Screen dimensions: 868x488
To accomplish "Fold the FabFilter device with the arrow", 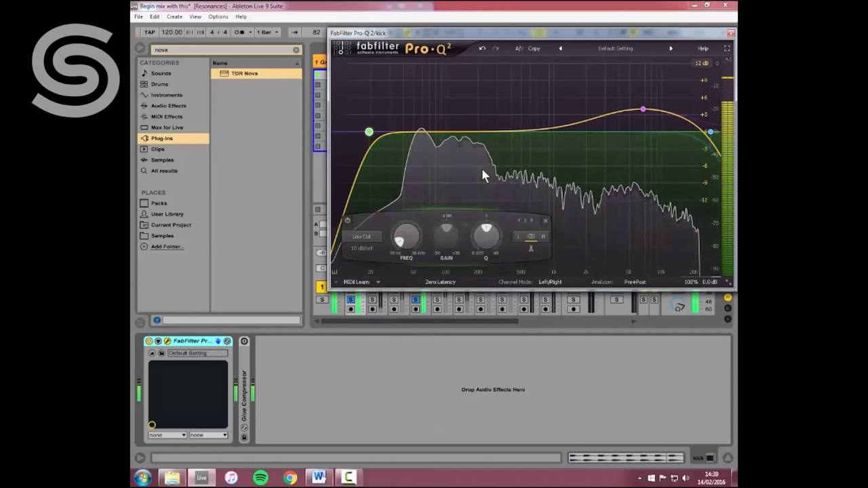I will point(158,341).
